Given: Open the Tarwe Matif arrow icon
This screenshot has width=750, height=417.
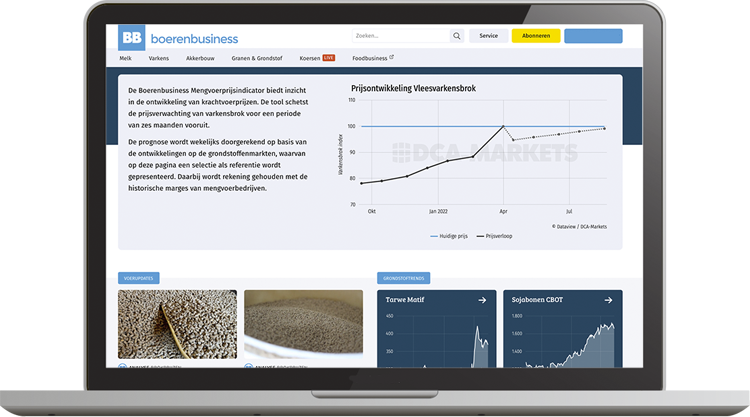Looking at the screenshot, I should (482, 299).
